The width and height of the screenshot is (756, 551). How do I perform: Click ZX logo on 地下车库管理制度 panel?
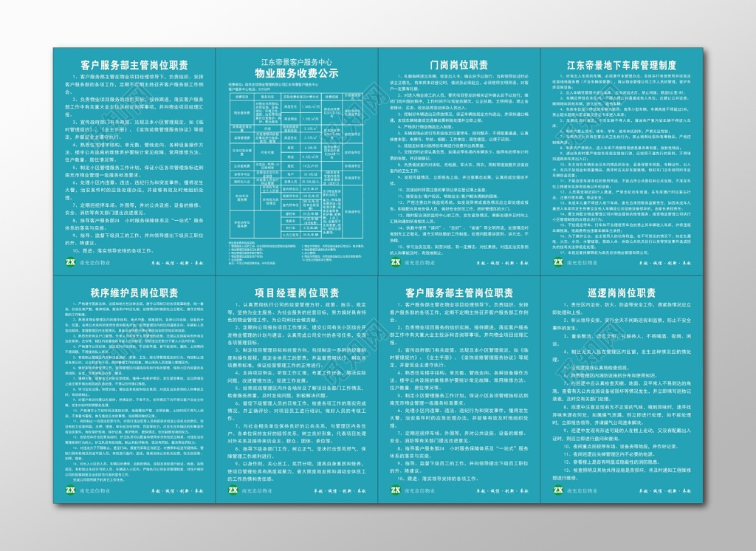pyautogui.click(x=559, y=261)
